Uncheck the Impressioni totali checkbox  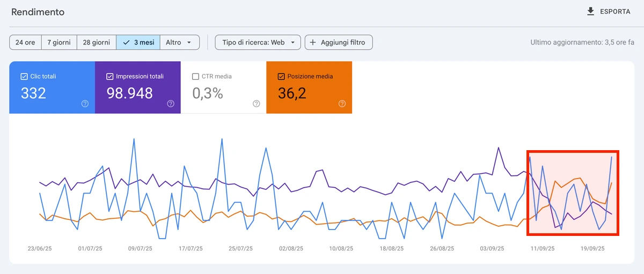click(x=110, y=77)
